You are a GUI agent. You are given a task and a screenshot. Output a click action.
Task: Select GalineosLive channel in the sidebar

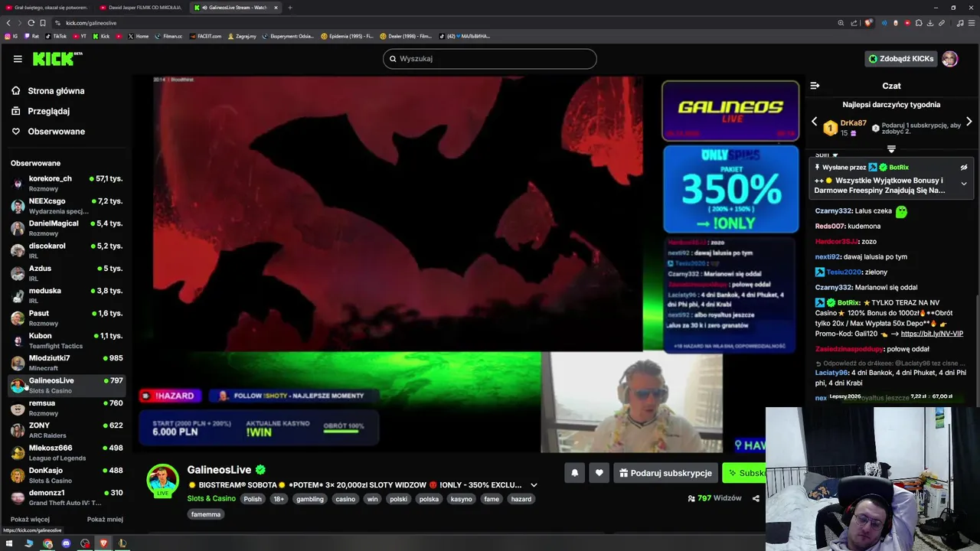[67, 385]
